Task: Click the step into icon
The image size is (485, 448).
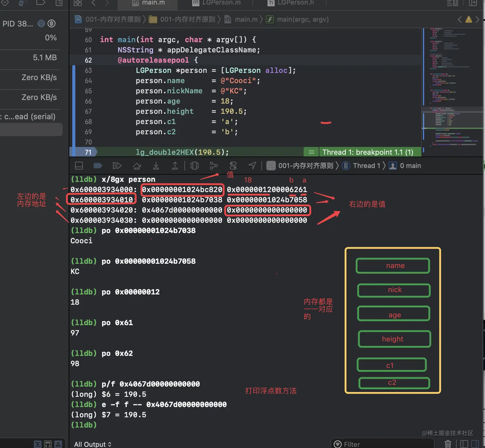Action: pos(156,165)
